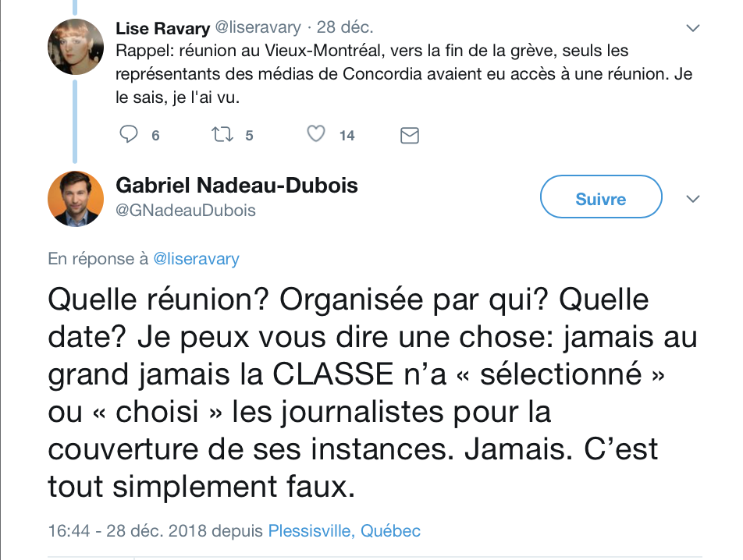Open Gabriel Nadeau-Dubois's avatar photo

pyautogui.click(x=76, y=199)
